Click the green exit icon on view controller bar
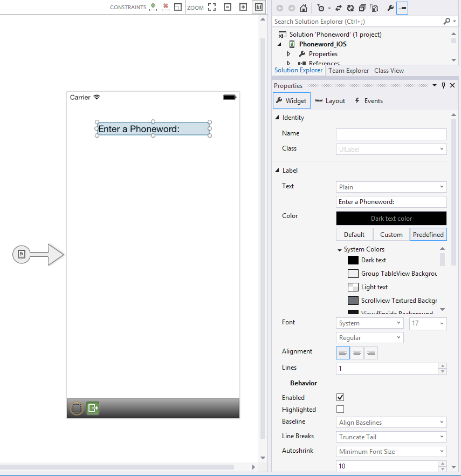This screenshot has height=476, width=461. pos(93,408)
